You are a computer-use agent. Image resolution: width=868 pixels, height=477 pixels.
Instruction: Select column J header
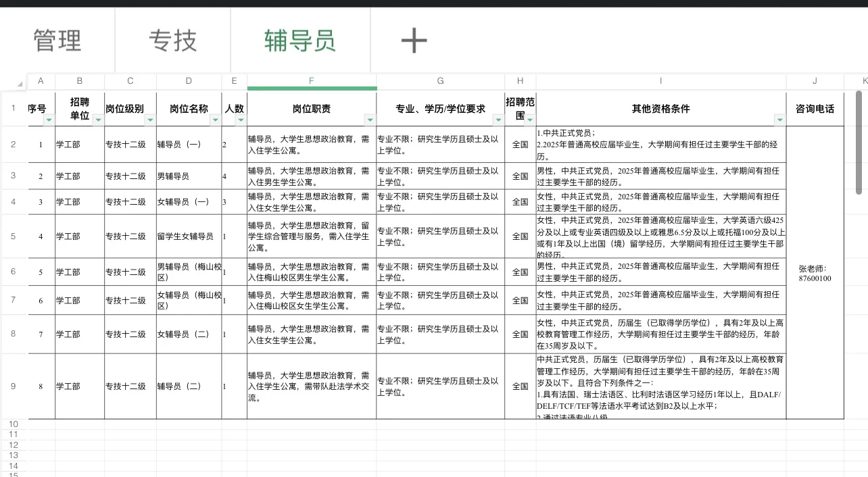(x=815, y=81)
